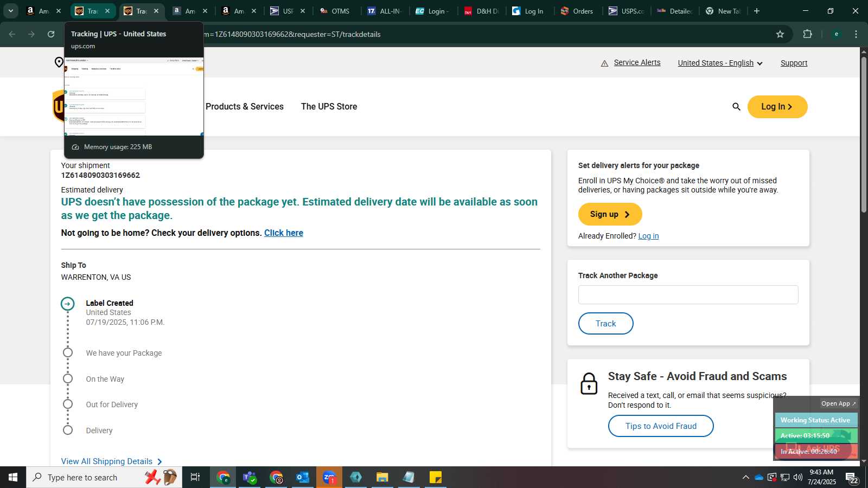This screenshot has width=868, height=488.
Task: Click the 'Out for Delivery' step
Action: [112, 404]
